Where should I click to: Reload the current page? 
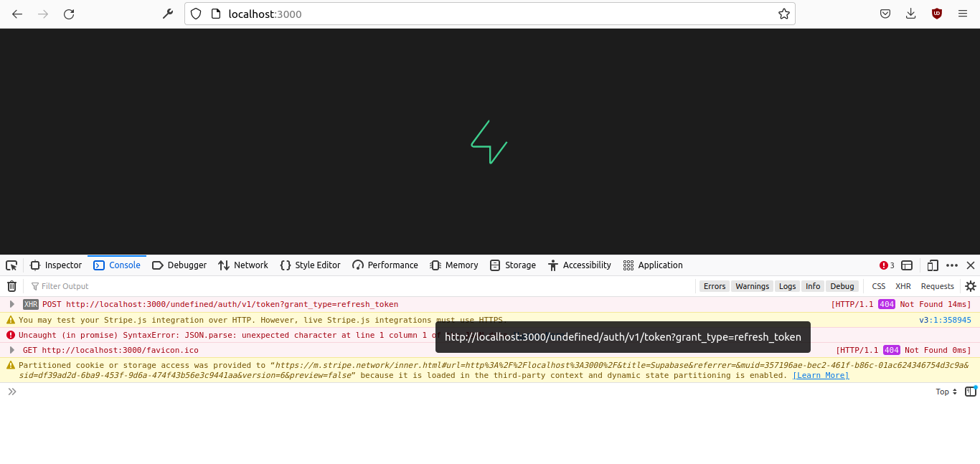[x=69, y=14]
